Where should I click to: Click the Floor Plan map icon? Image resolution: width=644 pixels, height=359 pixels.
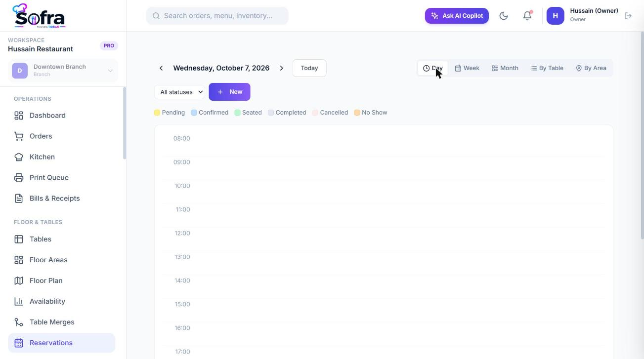pos(19,280)
